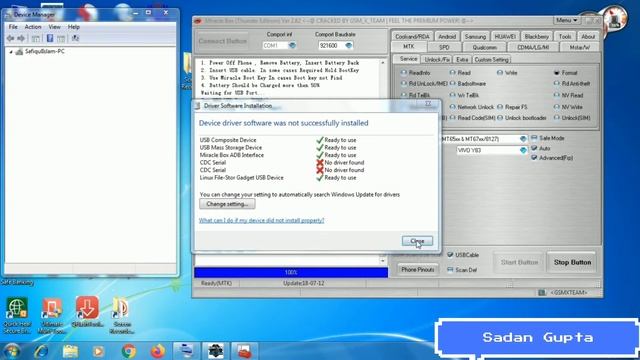The width and height of the screenshot is (640, 360).
Task: Switch to the Unlock/Fix sub-tab
Action: click(x=437, y=60)
